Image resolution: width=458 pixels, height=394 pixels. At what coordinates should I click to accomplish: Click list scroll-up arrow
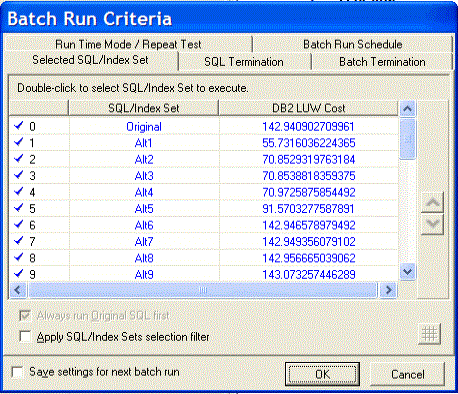coord(407,109)
